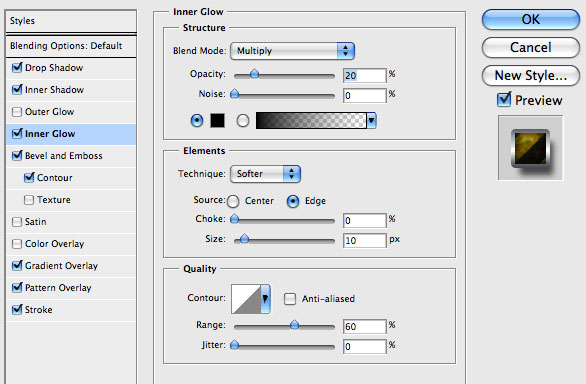Viewport: 586px width, 384px height.
Task: Open the Inner Shadow settings entry
Action: 54,90
